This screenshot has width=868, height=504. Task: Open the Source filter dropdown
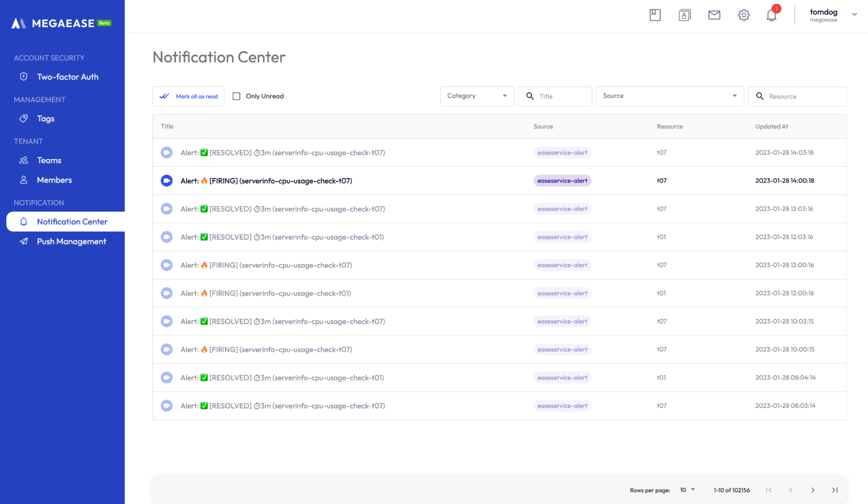point(670,96)
